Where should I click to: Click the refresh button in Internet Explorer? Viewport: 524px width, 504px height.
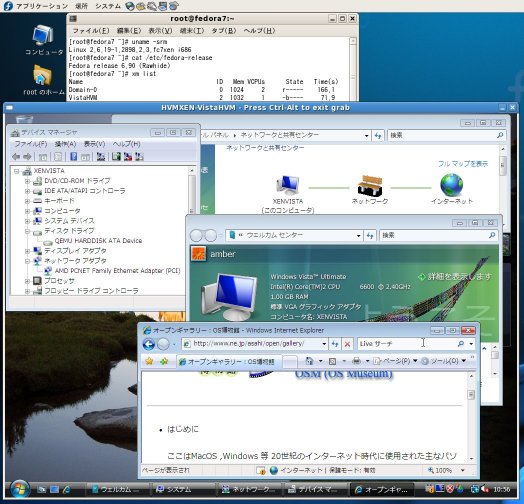pyautogui.click(x=335, y=344)
